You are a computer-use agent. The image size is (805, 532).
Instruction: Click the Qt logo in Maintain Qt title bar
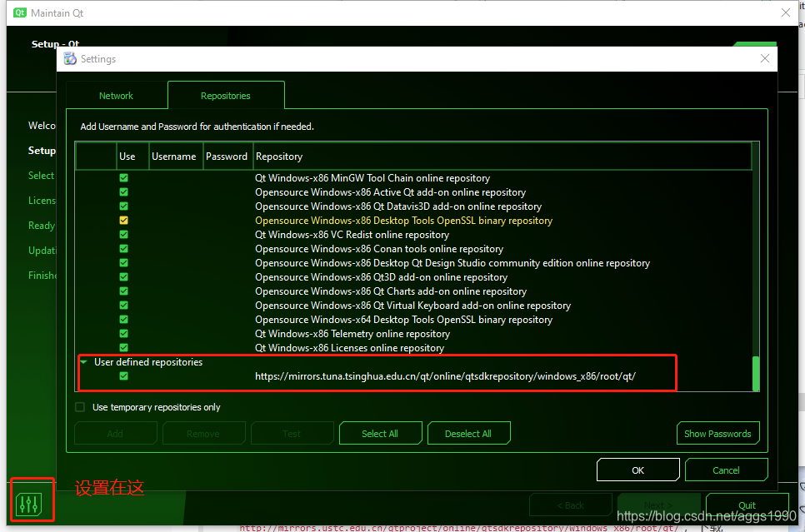[19, 12]
